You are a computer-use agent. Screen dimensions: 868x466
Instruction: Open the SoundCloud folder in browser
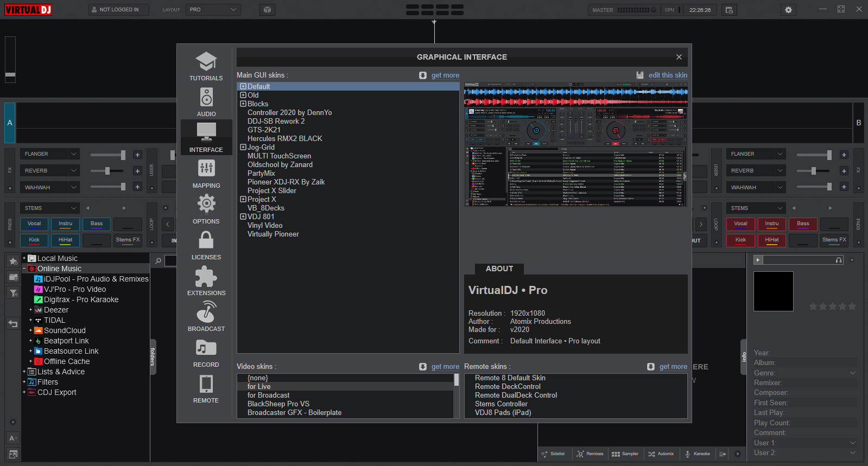(x=65, y=331)
